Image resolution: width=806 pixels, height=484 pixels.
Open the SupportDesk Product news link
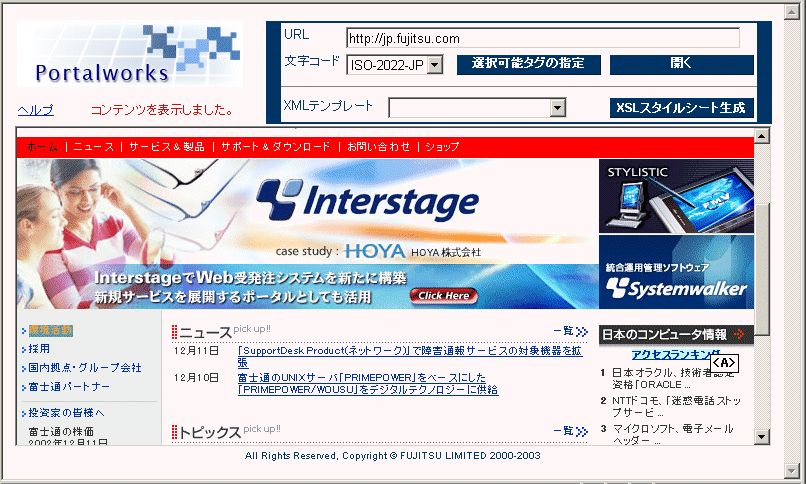[410, 357]
